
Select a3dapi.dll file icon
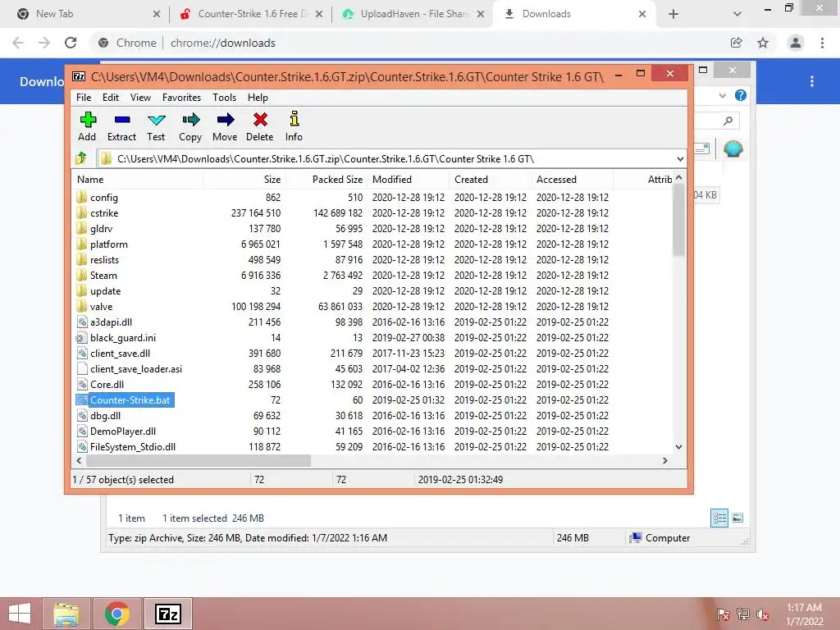82,322
